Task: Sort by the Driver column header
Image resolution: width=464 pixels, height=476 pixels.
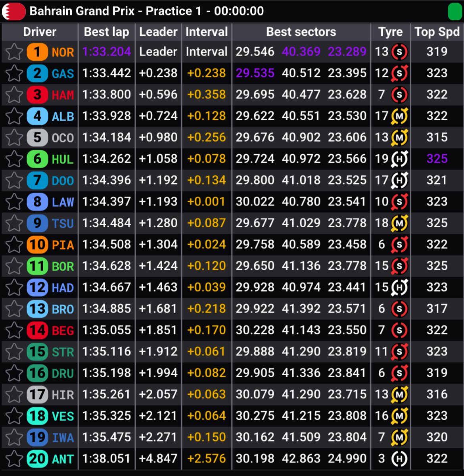Action: (x=40, y=32)
